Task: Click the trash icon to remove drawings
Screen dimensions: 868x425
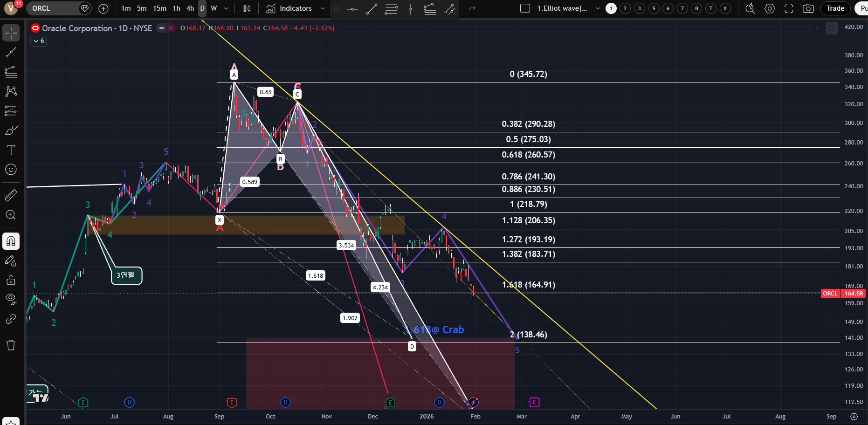Action: (x=11, y=345)
